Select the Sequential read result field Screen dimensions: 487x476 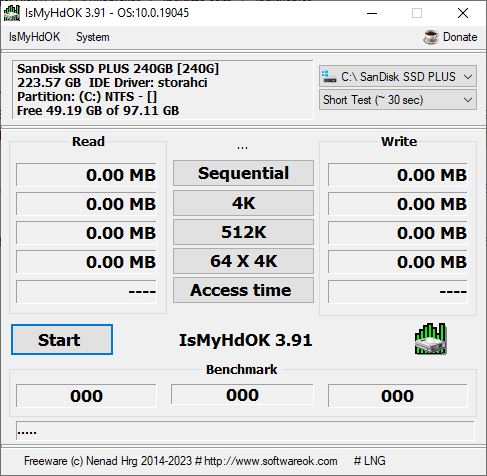tap(86, 175)
